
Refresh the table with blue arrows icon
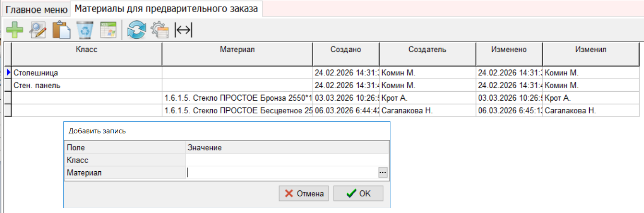click(x=136, y=30)
